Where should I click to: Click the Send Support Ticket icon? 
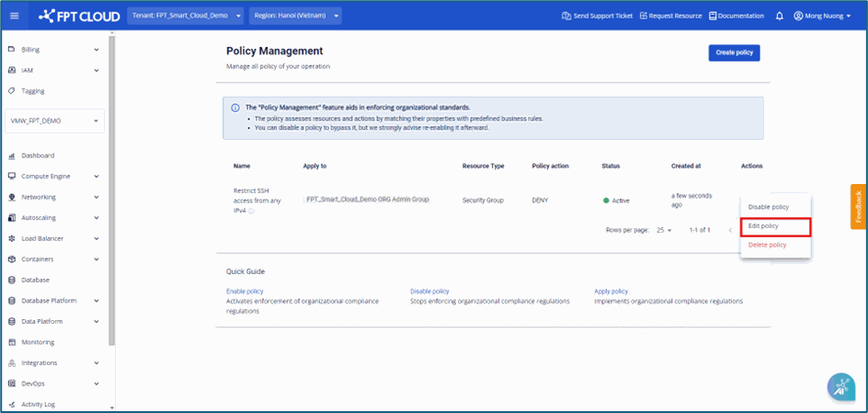(565, 16)
